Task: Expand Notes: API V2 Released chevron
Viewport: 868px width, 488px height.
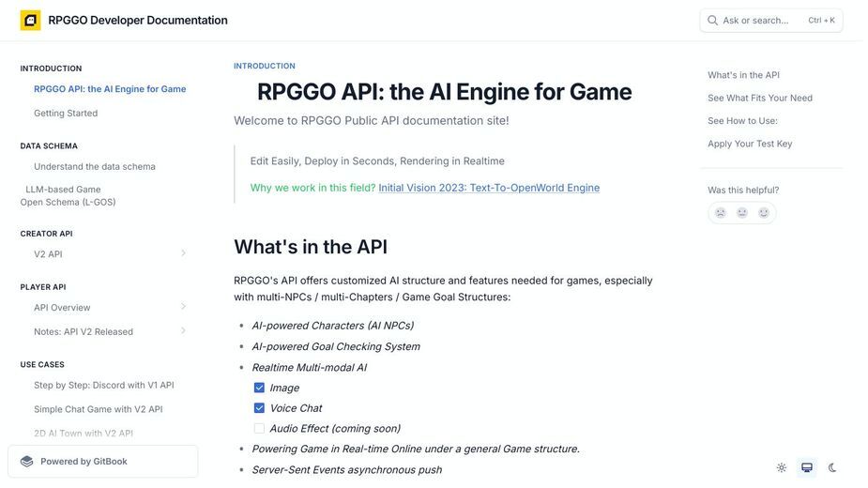Action: (x=183, y=330)
